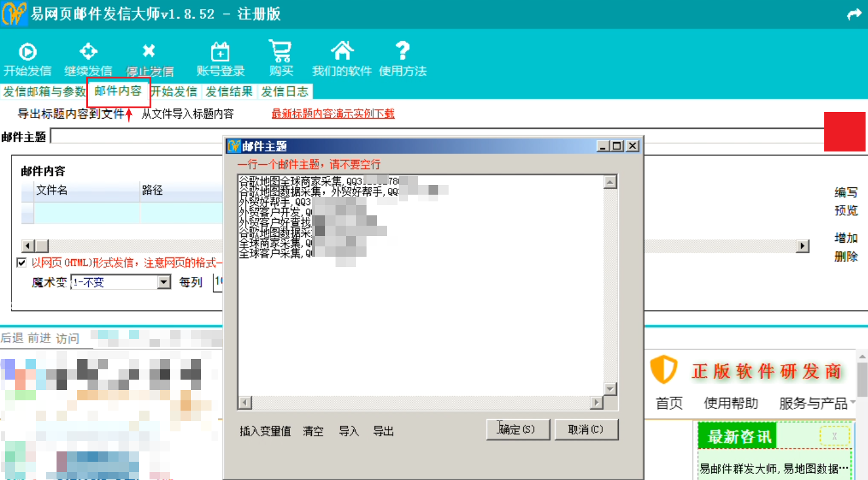The width and height of the screenshot is (868, 480).
Task: Click 预览 on the right side
Action: point(846,210)
